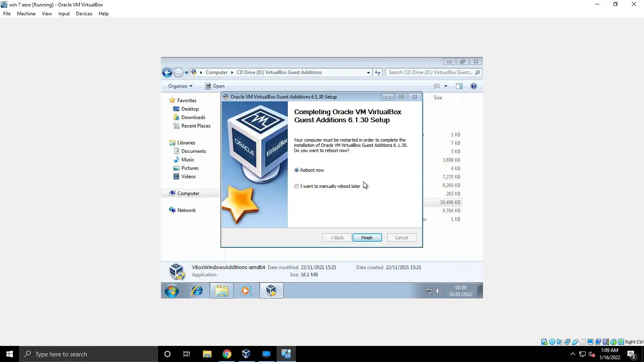644x362 pixels.
Task: Click mouse integration icon in VirtualBox status bar
Action: pyautogui.click(x=613, y=342)
